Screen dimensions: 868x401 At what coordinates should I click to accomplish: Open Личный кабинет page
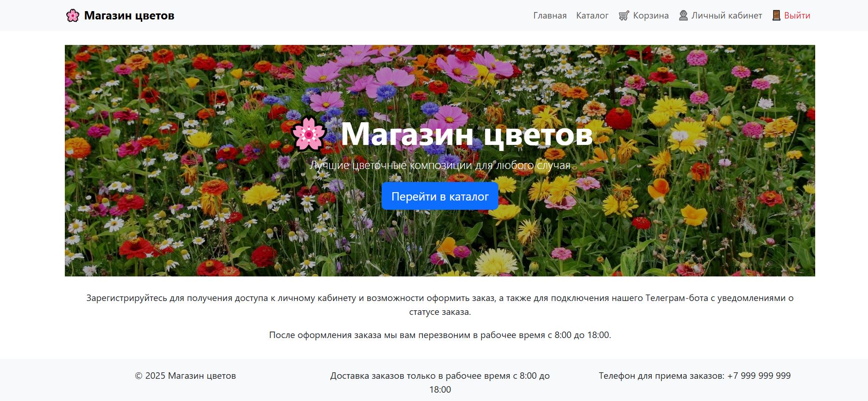pyautogui.click(x=727, y=16)
